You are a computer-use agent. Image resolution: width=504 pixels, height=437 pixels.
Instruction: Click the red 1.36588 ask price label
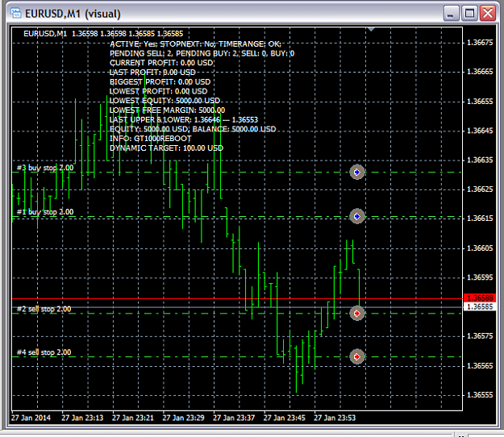click(480, 298)
